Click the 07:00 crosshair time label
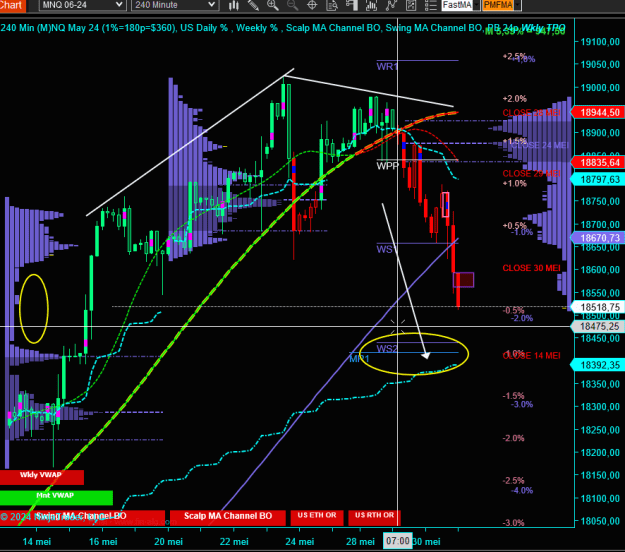The width and height of the screenshot is (625, 552). (x=397, y=541)
